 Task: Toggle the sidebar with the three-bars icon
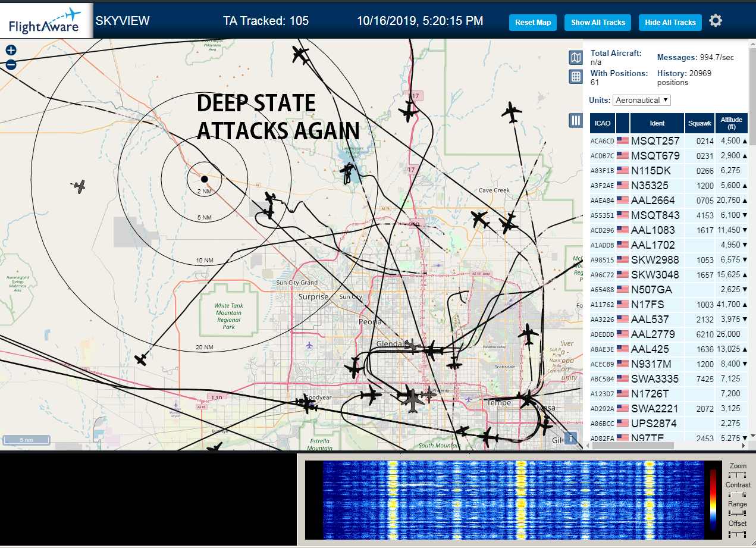tap(575, 121)
